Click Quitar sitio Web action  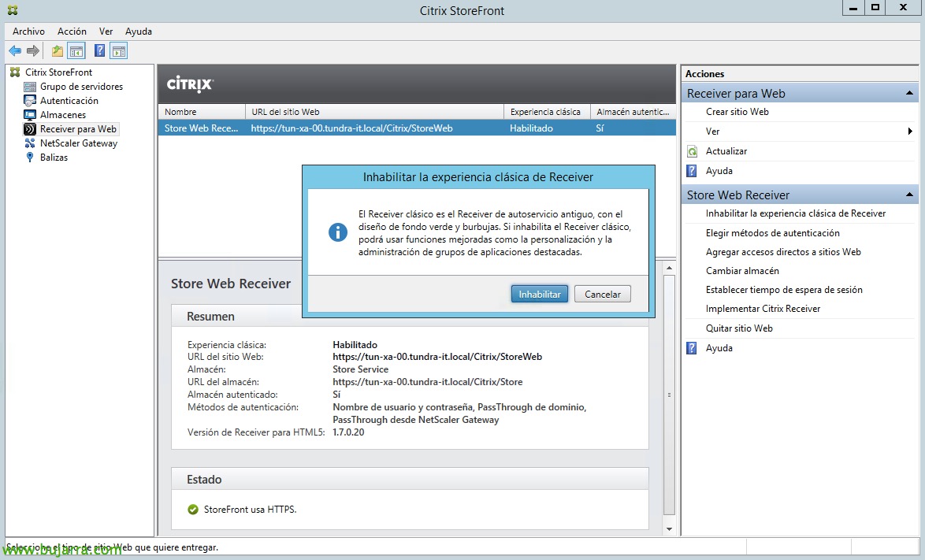click(x=739, y=328)
